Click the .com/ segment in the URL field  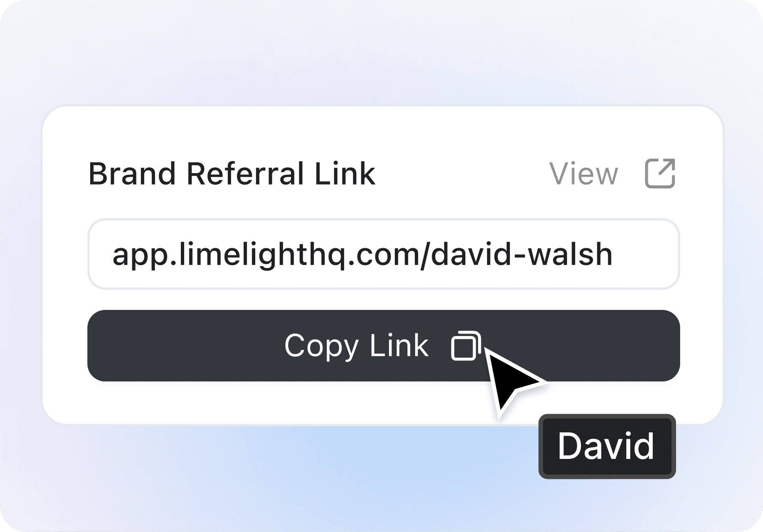385,255
